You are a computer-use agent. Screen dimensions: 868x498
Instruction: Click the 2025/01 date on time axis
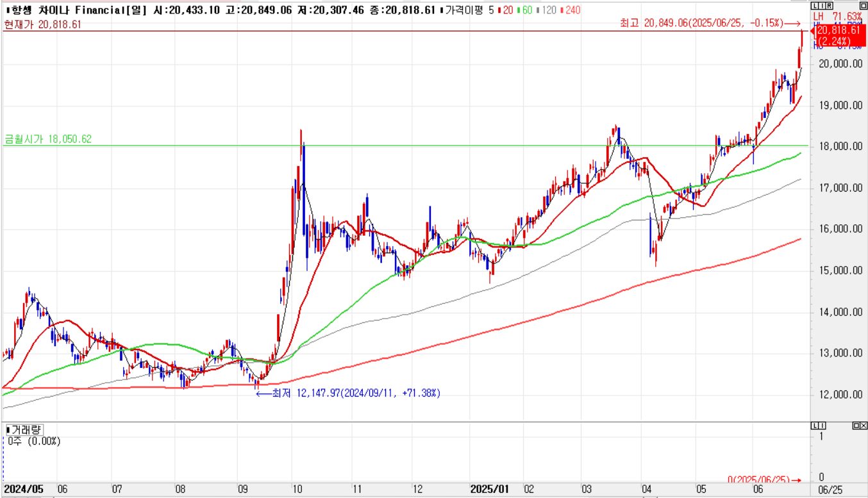click(x=490, y=489)
